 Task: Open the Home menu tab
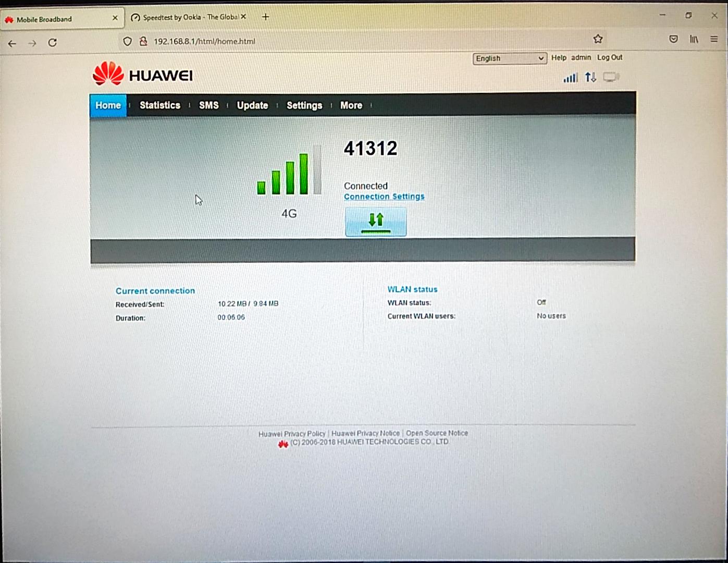click(x=108, y=105)
